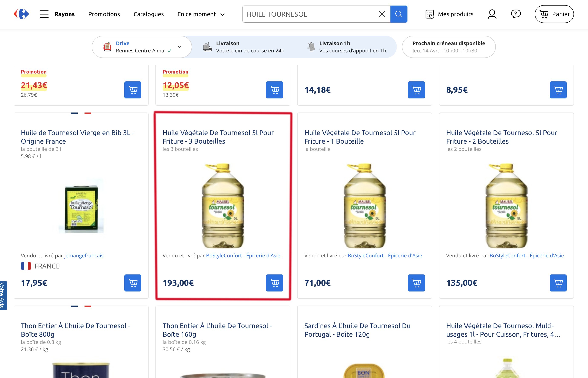Open Huile Végétale 5l 2 Bouteilles title
This screenshot has width=588, height=378.
click(x=501, y=137)
